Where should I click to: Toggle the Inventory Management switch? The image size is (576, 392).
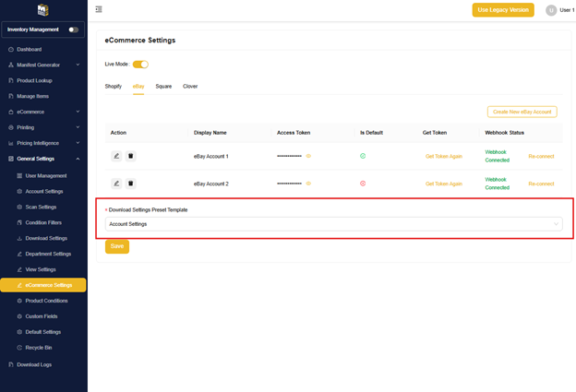74,30
